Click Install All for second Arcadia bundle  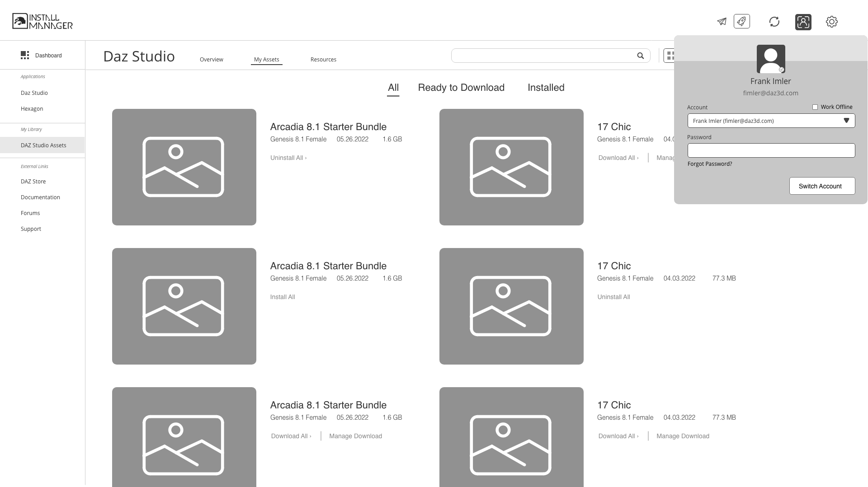tap(283, 297)
